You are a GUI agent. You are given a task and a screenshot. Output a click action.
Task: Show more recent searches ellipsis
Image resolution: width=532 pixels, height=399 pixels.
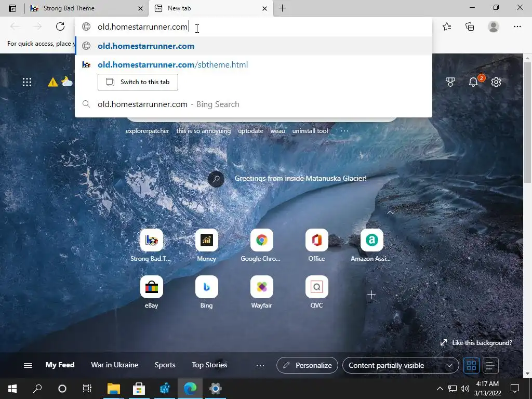point(344,130)
